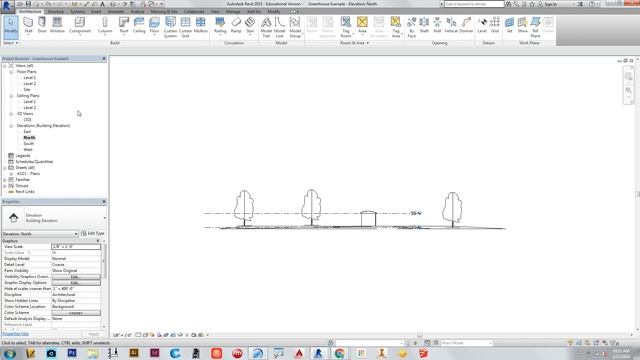Select the Level datum tool
This screenshot has width=640, height=360.
(x=482, y=25)
